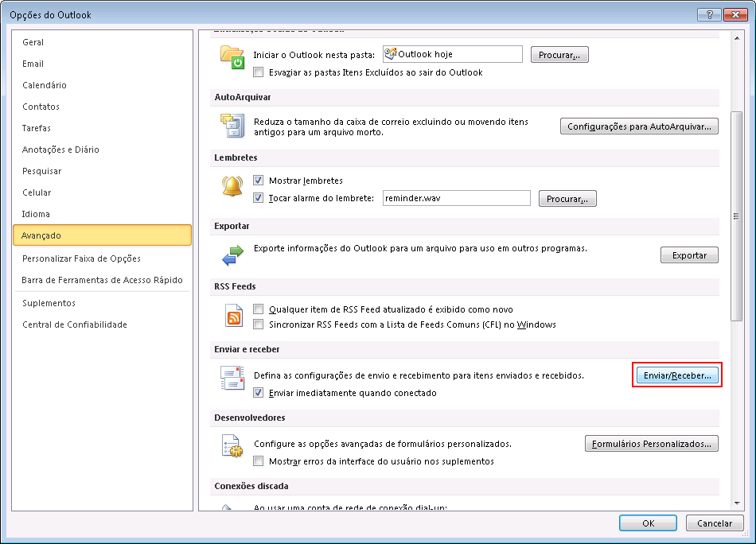
Task: Confirm with the OK button
Action: [648, 523]
